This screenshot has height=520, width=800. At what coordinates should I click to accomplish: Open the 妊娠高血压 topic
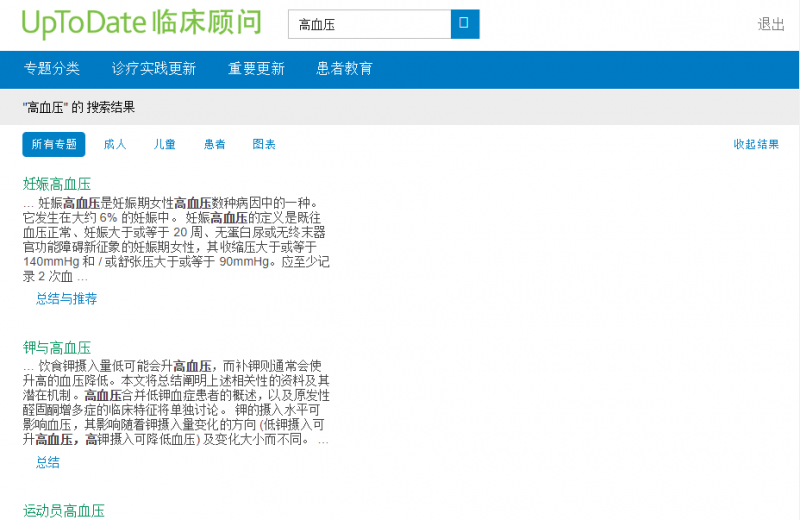[x=57, y=184]
